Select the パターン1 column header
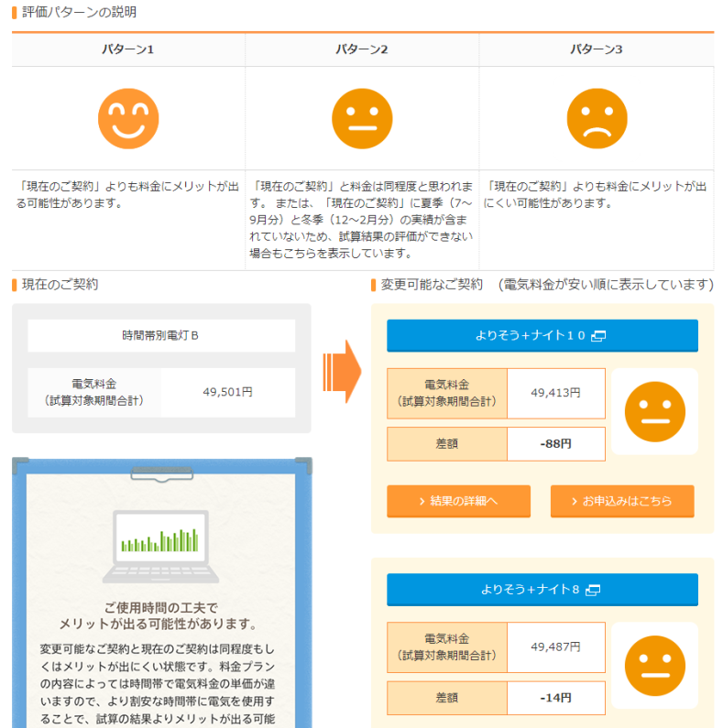Screen dimensions: 723x728 [x=128, y=49]
